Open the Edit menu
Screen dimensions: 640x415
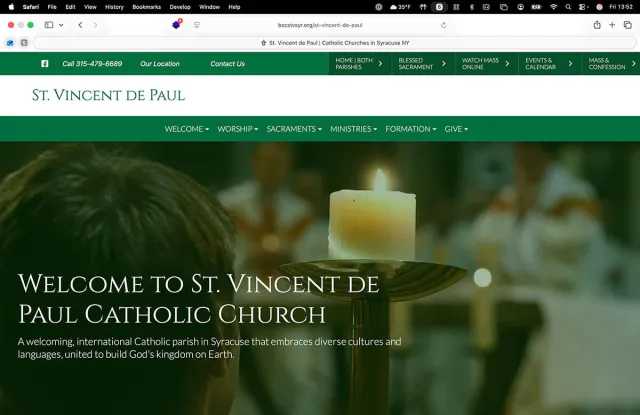(x=70, y=7)
